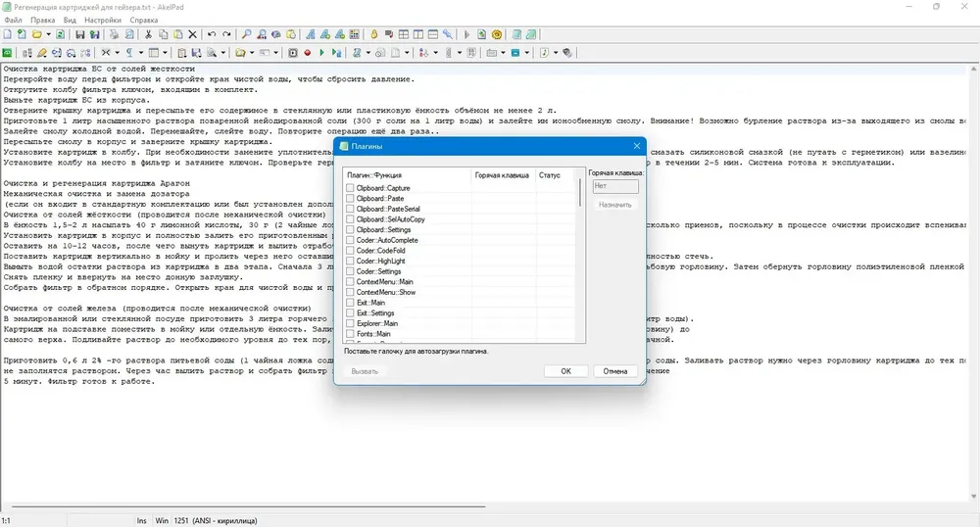980x527 pixels.
Task: Click the Print icon in toolbar
Action: click(115, 35)
